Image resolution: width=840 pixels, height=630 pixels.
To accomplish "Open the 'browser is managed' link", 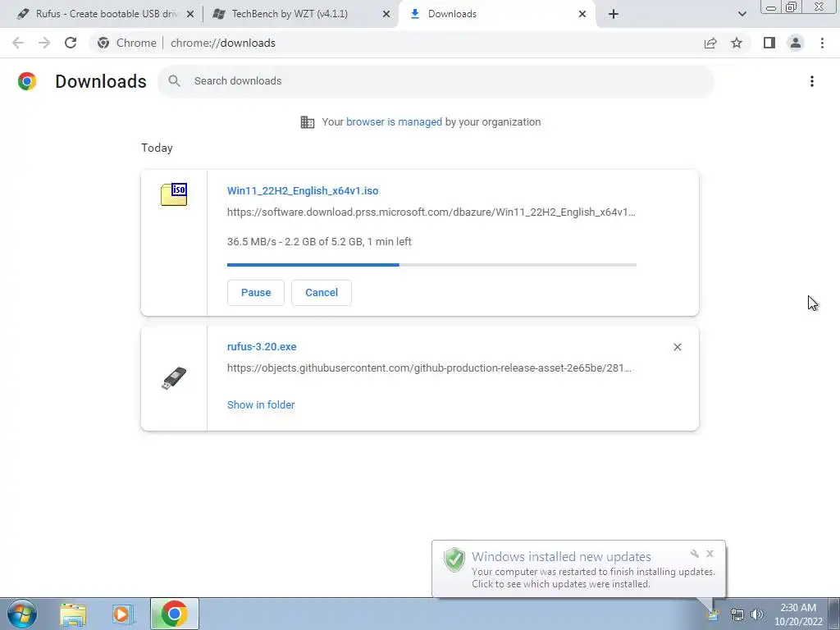I will [x=394, y=121].
